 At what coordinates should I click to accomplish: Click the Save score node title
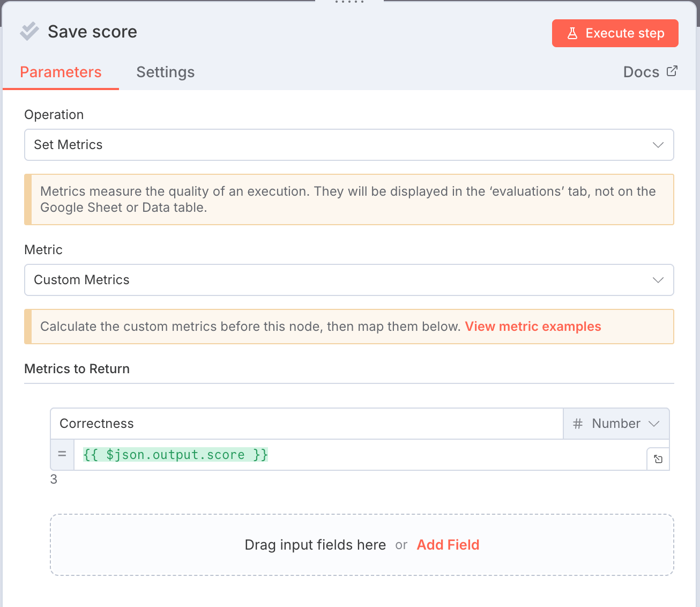(x=92, y=32)
